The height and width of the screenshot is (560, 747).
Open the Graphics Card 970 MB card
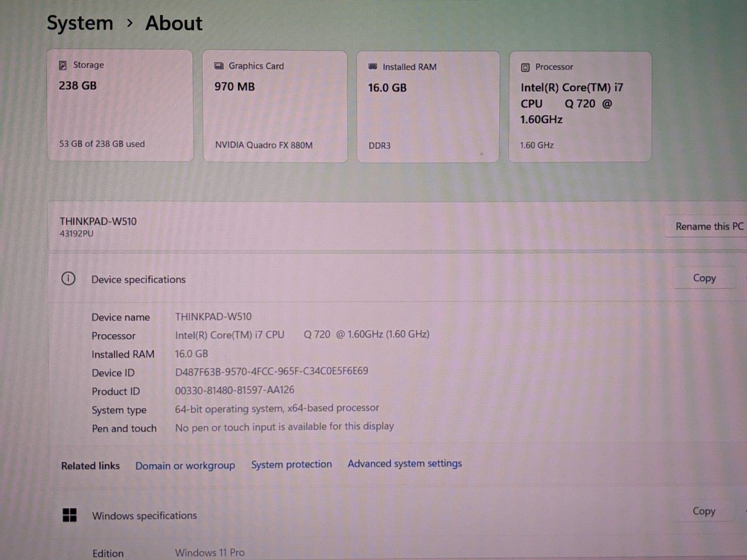[275, 106]
